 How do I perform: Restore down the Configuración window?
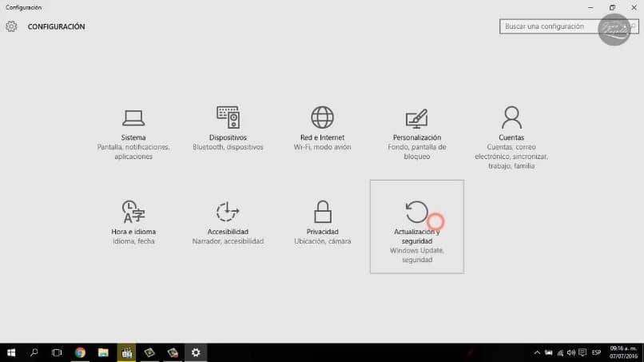[x=612, y=7]
